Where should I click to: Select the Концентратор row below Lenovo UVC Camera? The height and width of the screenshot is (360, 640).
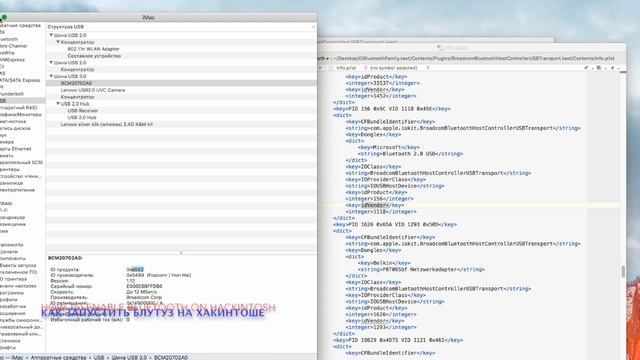click(181, 97)
